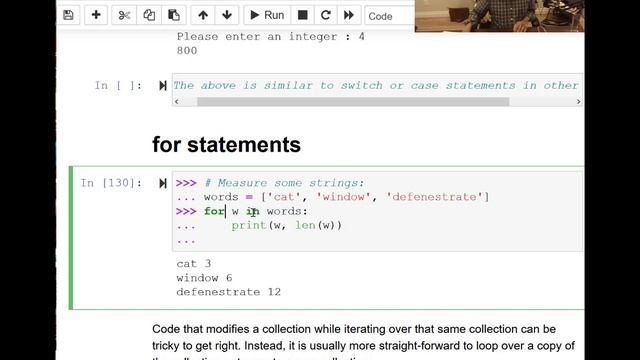Click the print(w, len(w)) line
This screenshot has height=360, width=640.
coord(287,225)
